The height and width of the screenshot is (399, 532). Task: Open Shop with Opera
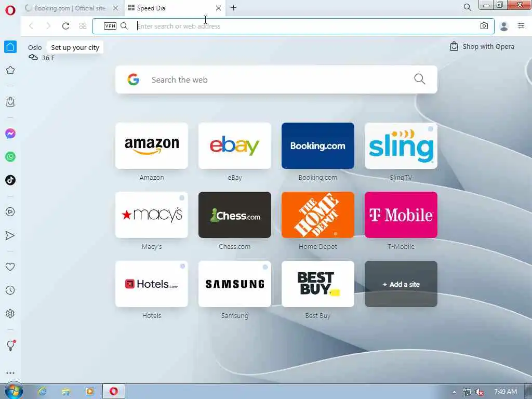[482, 46]
